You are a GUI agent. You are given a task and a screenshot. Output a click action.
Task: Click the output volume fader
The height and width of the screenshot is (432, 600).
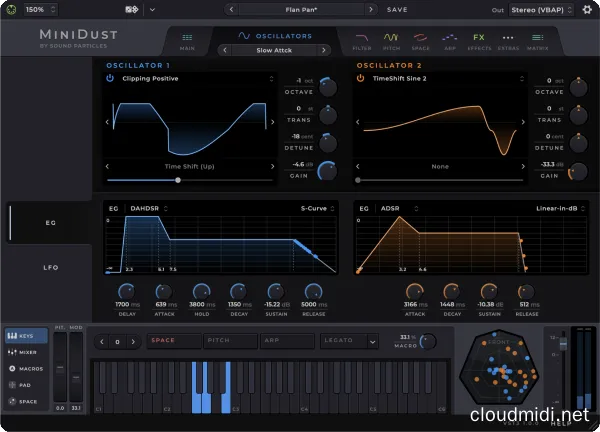(x=563, y=344)
